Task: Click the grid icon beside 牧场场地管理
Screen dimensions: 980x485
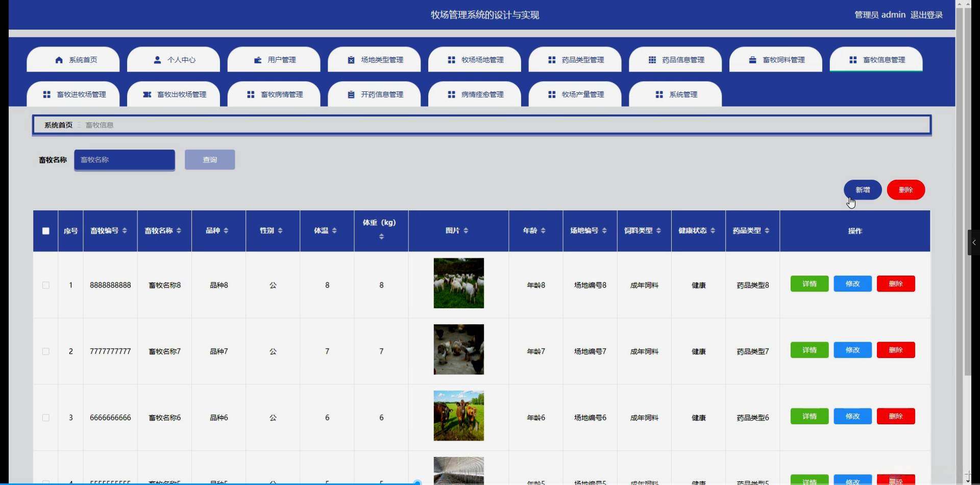Action: (x=451, y=60)
